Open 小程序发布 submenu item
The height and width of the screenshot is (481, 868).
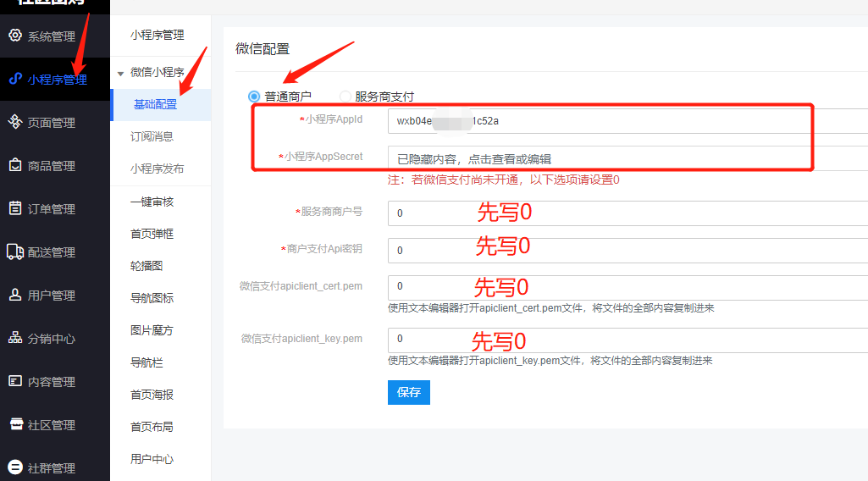click(158, 169)
